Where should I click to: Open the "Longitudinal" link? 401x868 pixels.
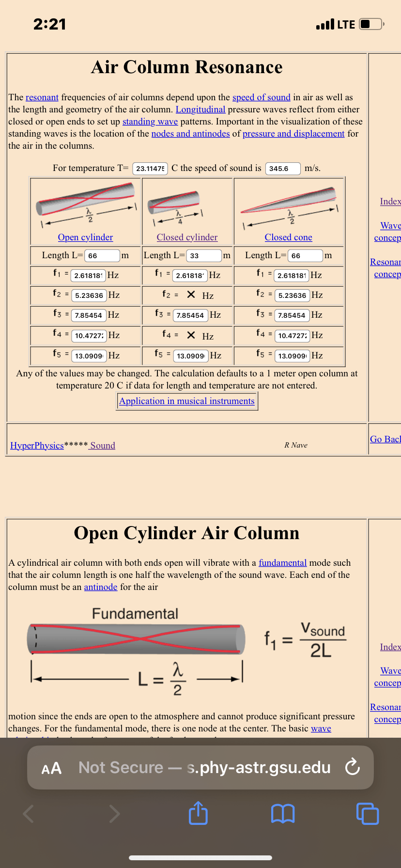[x=200, y=109]
